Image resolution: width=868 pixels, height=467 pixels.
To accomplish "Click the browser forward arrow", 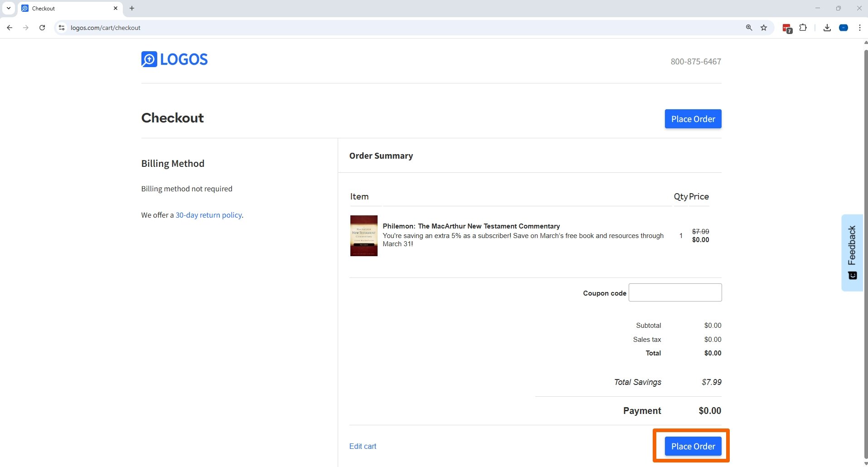I will pos(26,28).
